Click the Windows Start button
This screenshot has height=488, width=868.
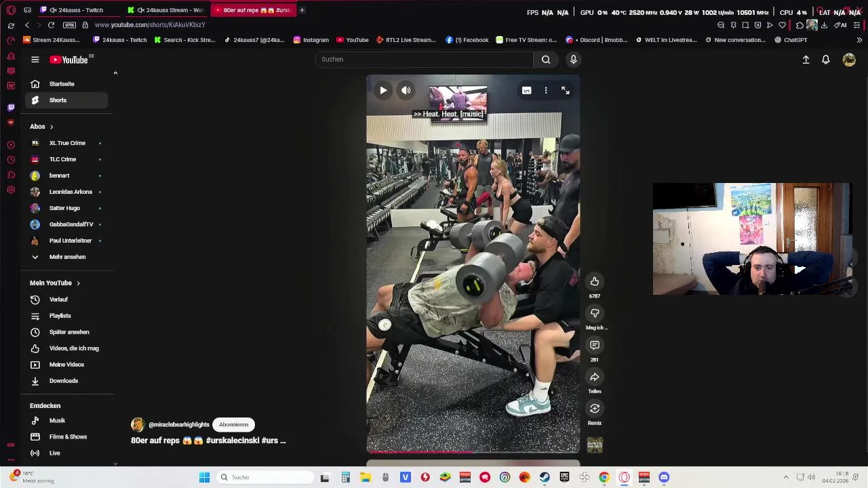(x=204, y=477)
